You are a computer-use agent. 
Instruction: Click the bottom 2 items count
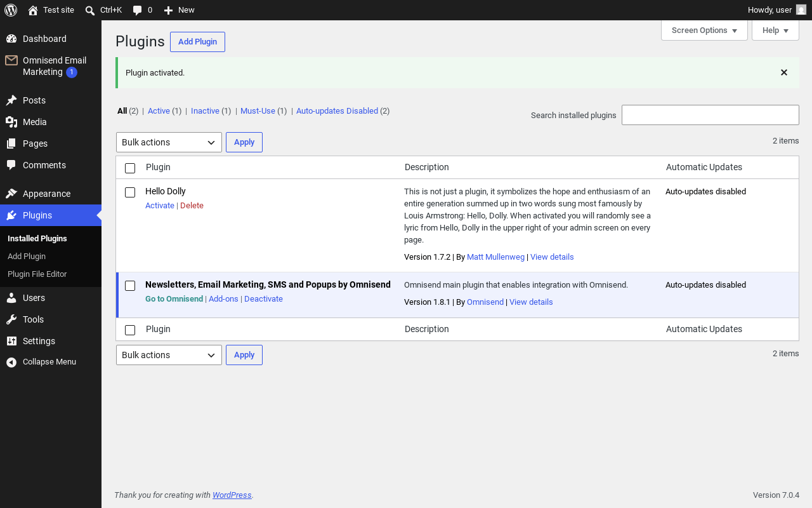[786, 354]
